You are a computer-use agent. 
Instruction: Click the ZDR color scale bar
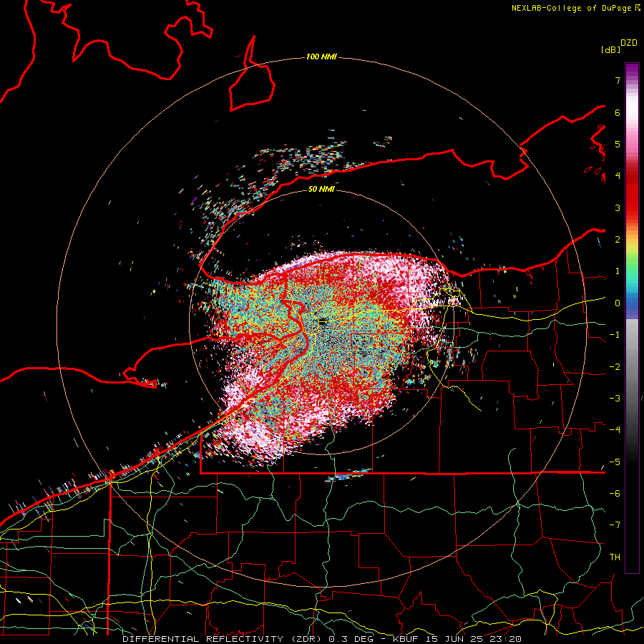632,318
